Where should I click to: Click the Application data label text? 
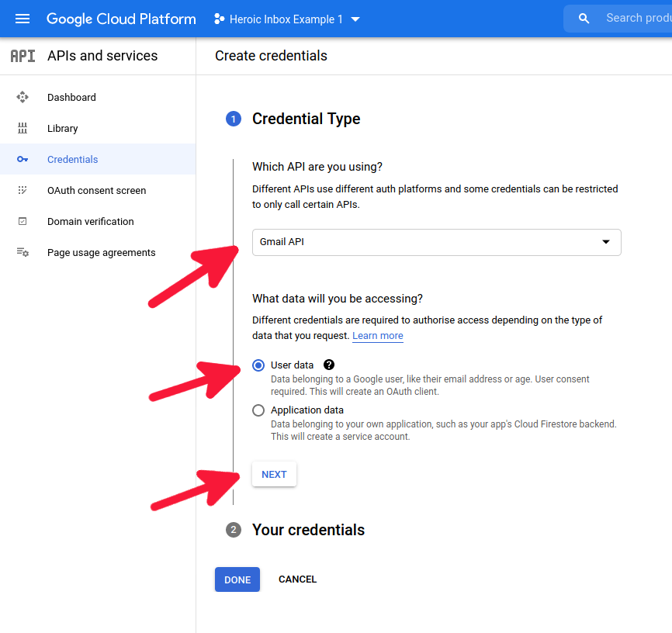tap(307, 410)
